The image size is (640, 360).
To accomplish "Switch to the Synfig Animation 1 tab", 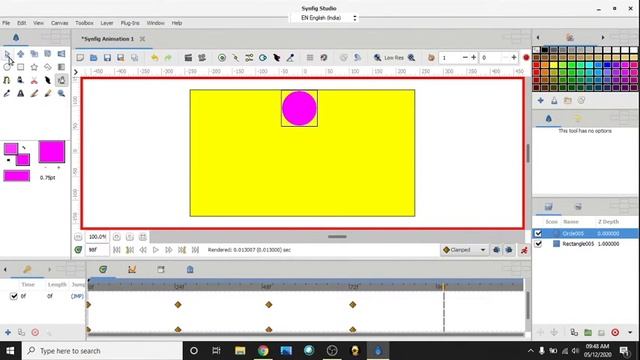I will pyautogui.click(x=107, y=39).
